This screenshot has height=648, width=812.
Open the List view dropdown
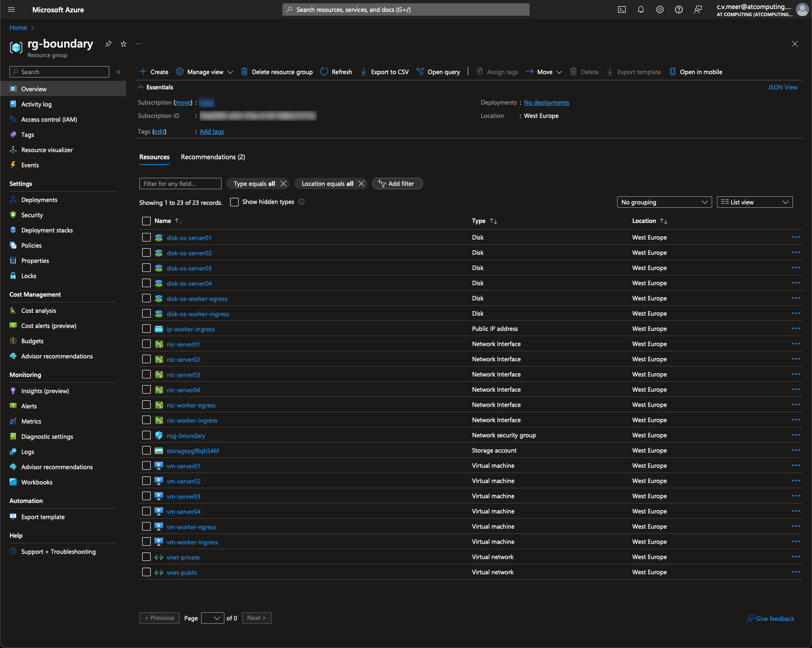(x=754, y=202)
